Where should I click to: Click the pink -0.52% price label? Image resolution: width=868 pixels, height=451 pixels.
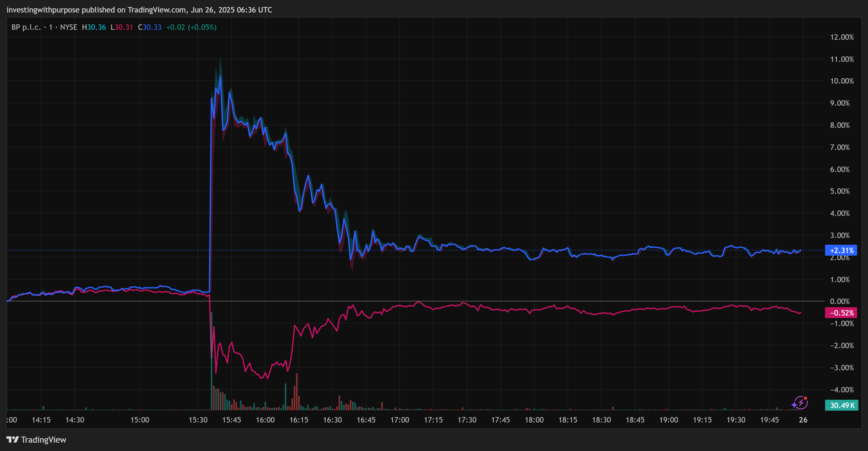(x=841, y=313)
